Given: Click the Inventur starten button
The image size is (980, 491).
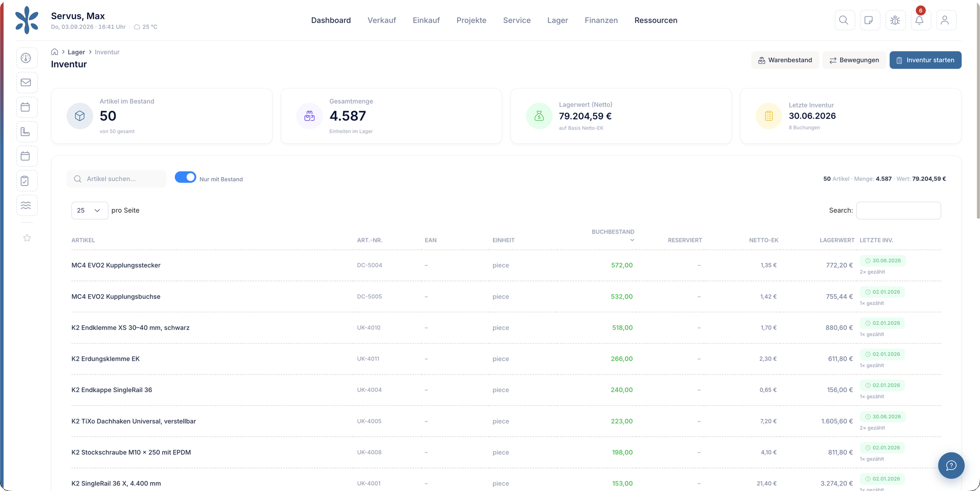Looking at the screenshot, I should pyautogui.click(x=926, y=60).
